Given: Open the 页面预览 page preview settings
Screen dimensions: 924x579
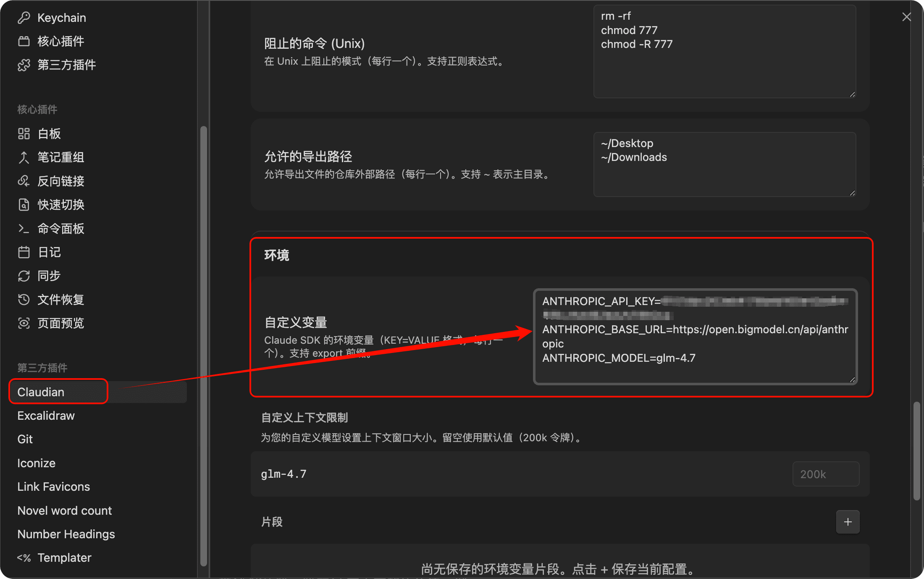Looking at the screenshot, I should click(x=60, y=323).
